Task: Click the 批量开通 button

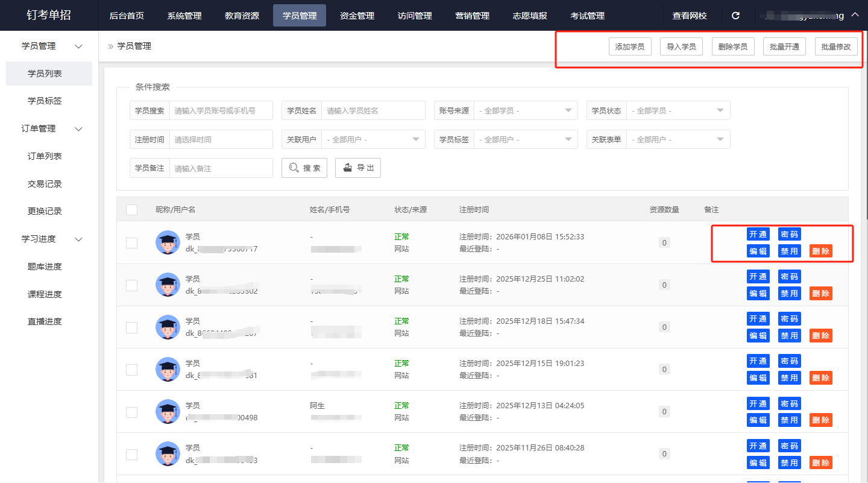Action: click(x=784, y=46)
